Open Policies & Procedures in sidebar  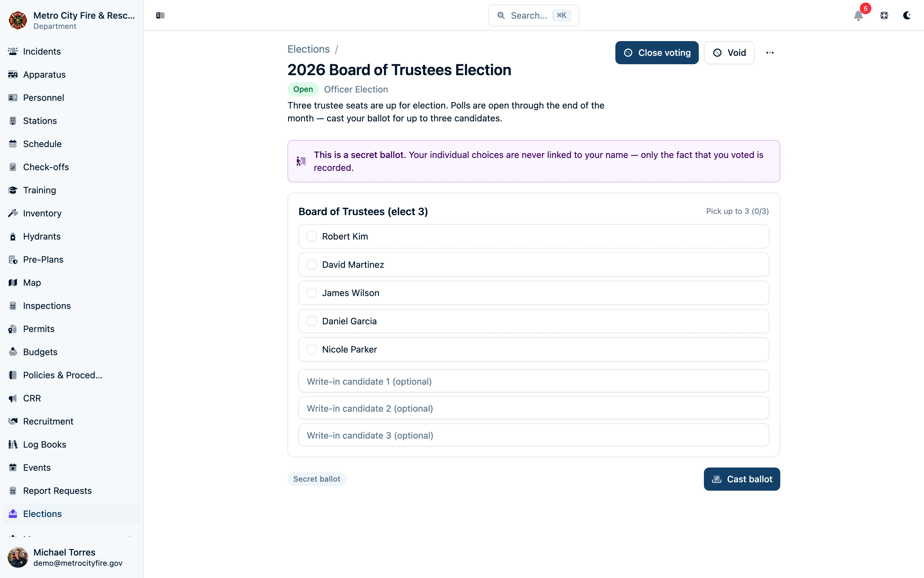(72, 375)
